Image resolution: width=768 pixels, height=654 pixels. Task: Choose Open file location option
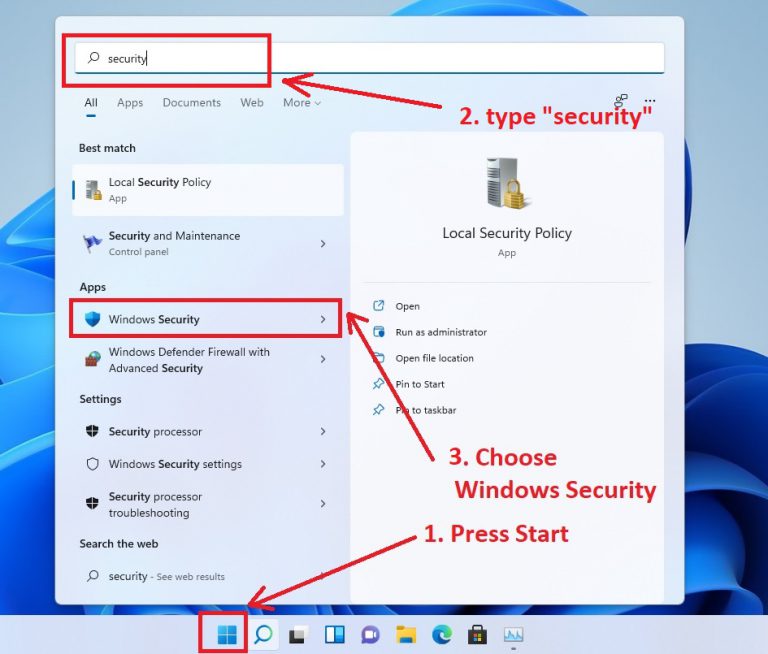pyautogui.click(x=434, y=358)
